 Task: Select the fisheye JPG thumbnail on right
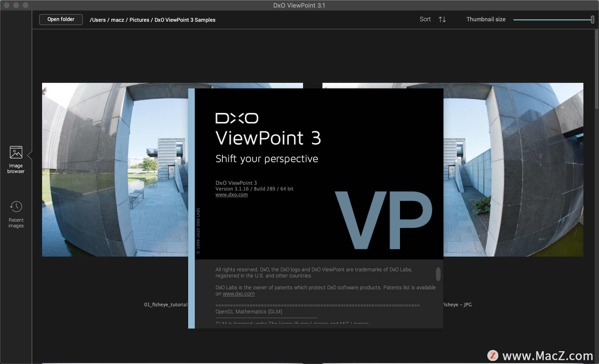(x=513, y=170)
